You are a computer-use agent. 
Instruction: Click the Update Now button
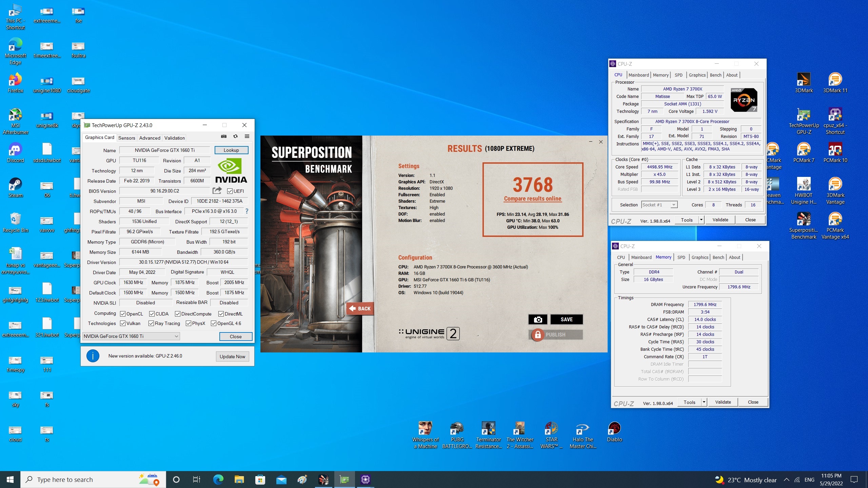click(232, 357)
